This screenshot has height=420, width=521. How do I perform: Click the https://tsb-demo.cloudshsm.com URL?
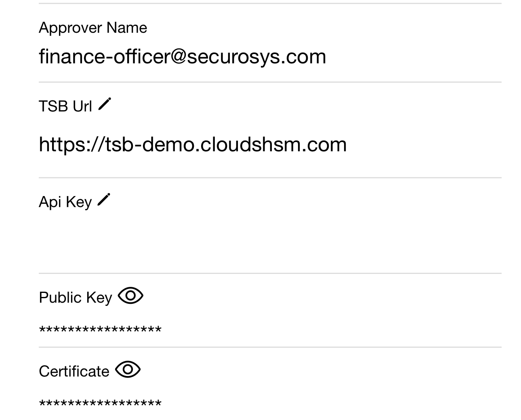pyautogui.click(x=193, y=144)
